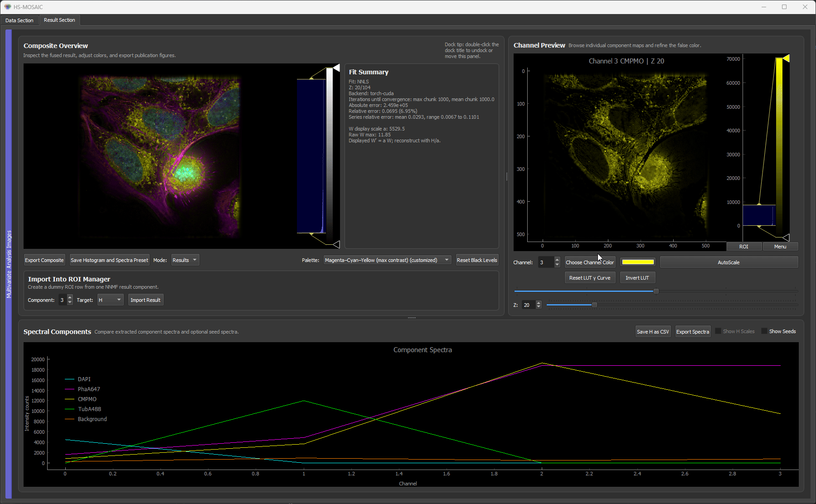Increment the Component spinner up arrow

point(70,297)
